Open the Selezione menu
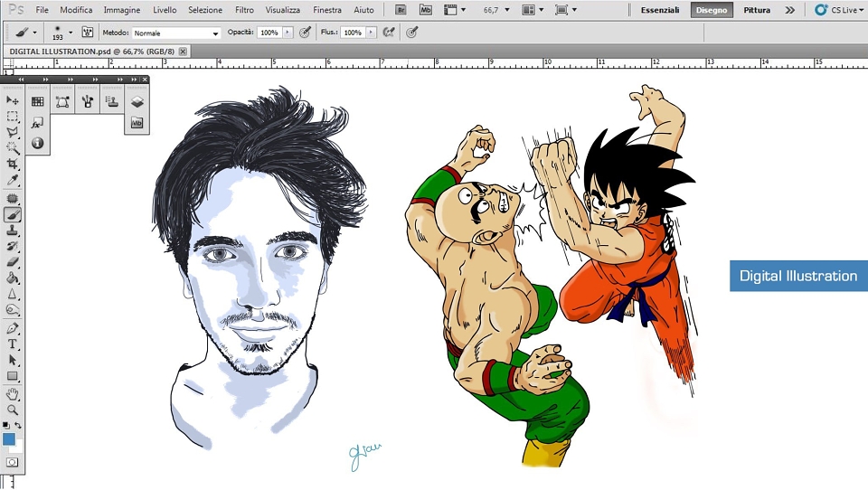 pyautogui.click(x=205, y=10)
